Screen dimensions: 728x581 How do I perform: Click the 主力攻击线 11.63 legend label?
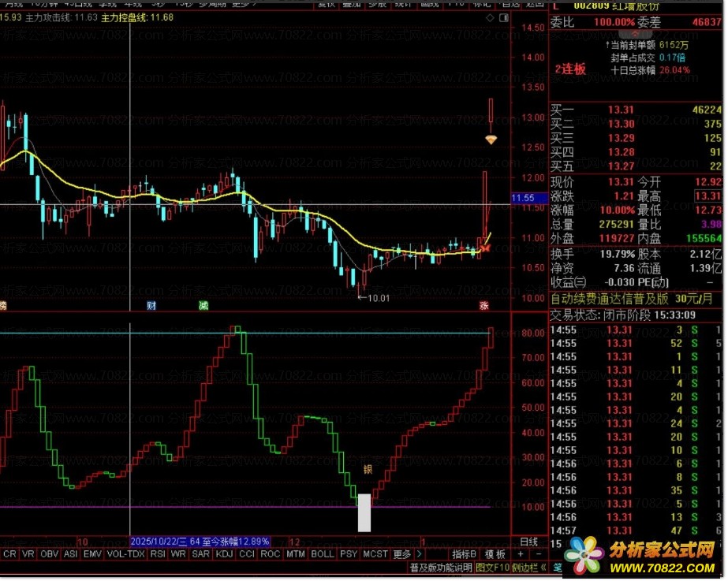tap(61, 17)
